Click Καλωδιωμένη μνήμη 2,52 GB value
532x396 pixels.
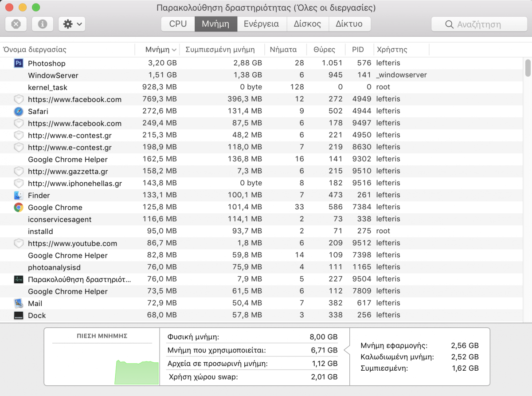(465, 357)
